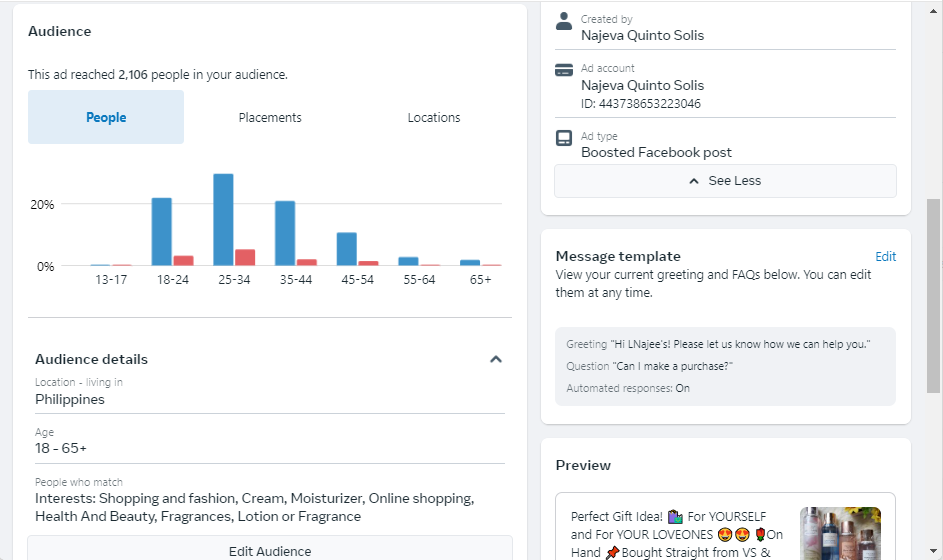943x560 pixels.
Task: Click Edit link for Message template
Action: click(x=885, y=257)
